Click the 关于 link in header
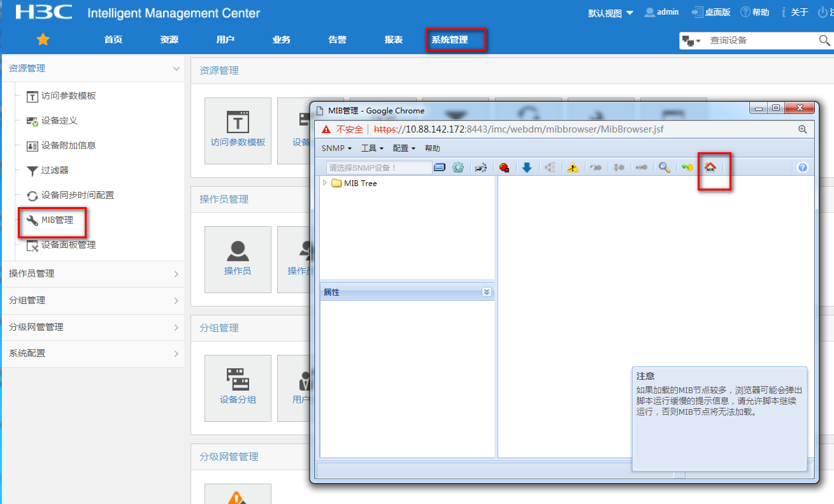Screen dimensions: 834x504 click(x=794, y=12)
